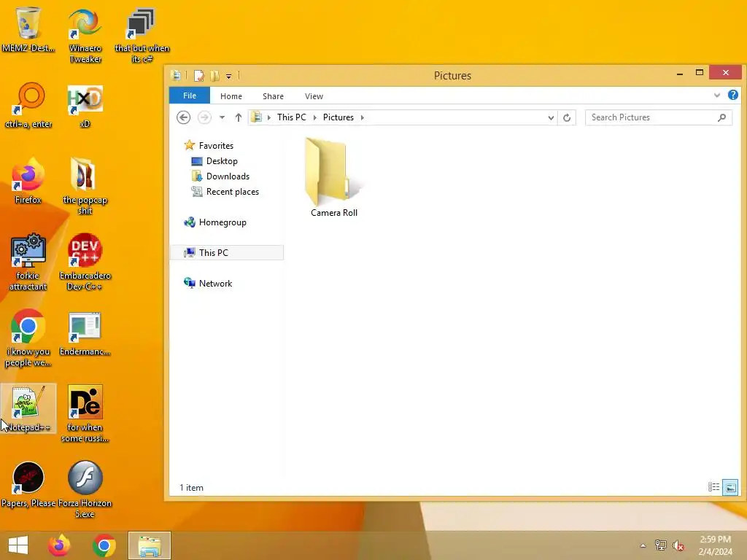Click the New folder quick access toolbar icon

[x=214, y=76]
